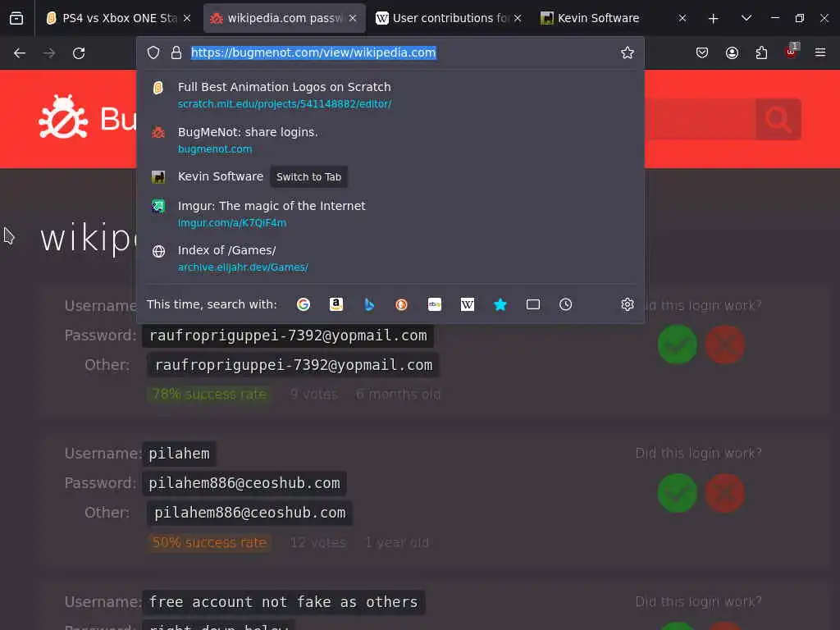Open uBlock Origin extension icon
840x630 pixels.
tap(791, 52)
